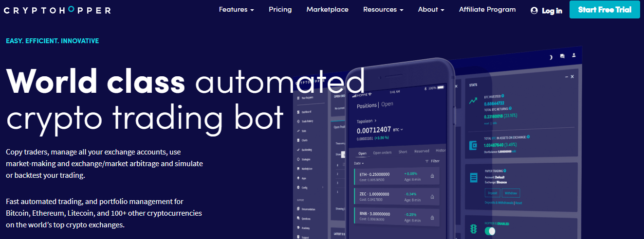This screenshot has width=644, height=239.
Task: Open the Marketplace nav link in the header
Action: (328, 10)
